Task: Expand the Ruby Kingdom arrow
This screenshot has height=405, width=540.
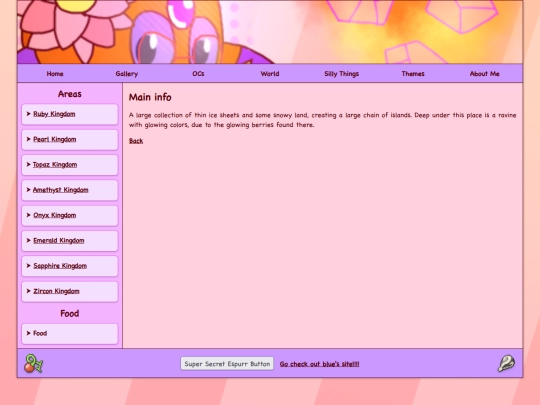Action: coord(29,114)
